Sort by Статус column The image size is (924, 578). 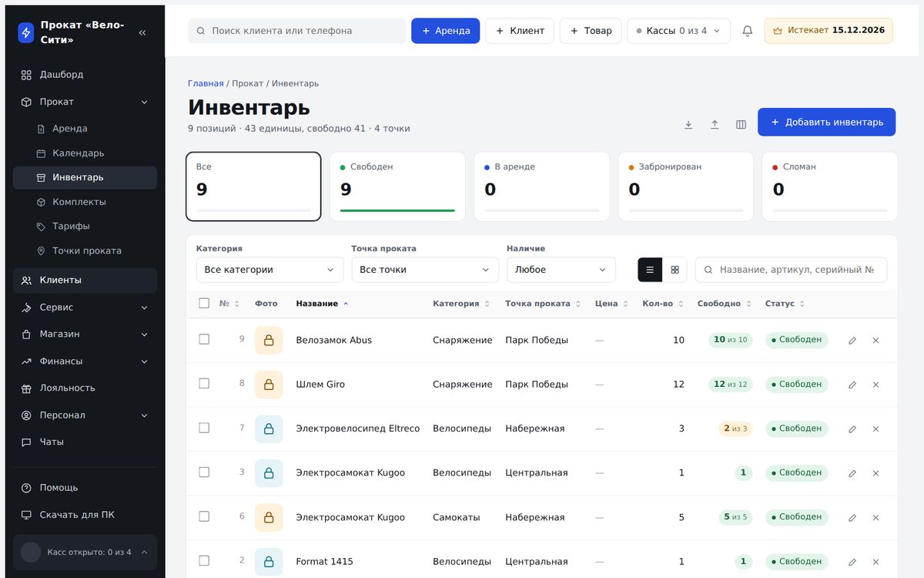[x=785, y=304]
